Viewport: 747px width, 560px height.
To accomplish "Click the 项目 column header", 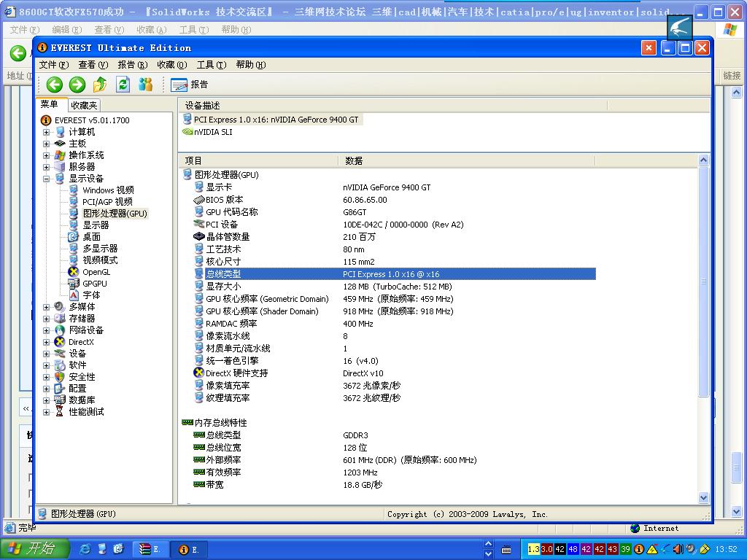I will pyautogui.click(x=259, y=161).
